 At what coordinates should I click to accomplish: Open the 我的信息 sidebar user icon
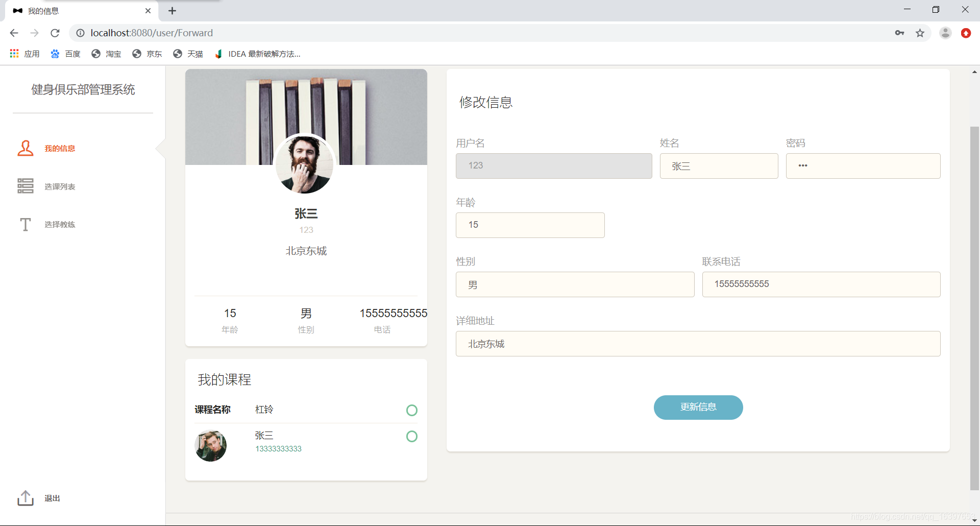pos(26,148)
